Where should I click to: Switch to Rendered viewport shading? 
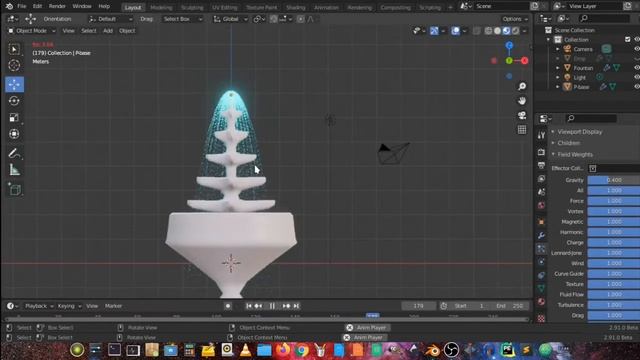pos(516,31)
